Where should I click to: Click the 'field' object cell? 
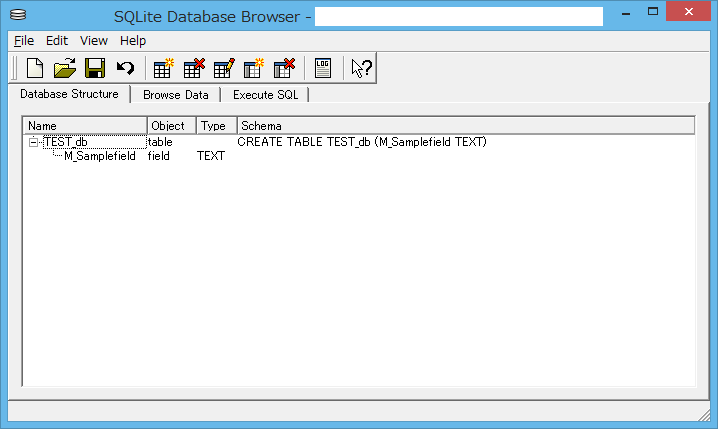pos(158,156)
